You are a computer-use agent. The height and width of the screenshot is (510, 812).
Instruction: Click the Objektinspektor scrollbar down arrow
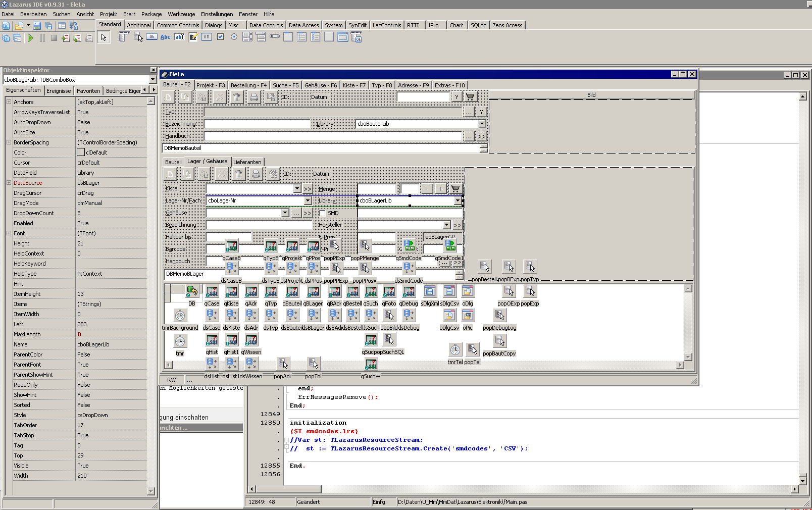[150, 491]
